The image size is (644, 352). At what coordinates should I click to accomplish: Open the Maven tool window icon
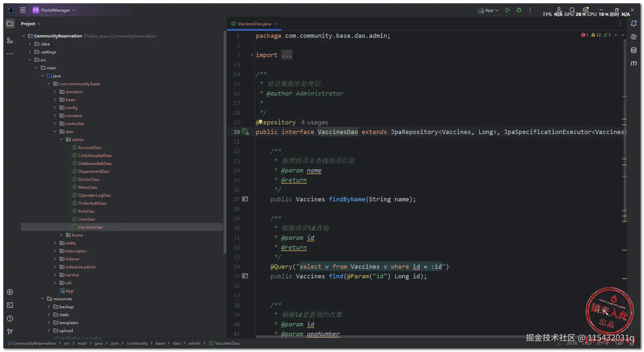click(x=634, y=63)
